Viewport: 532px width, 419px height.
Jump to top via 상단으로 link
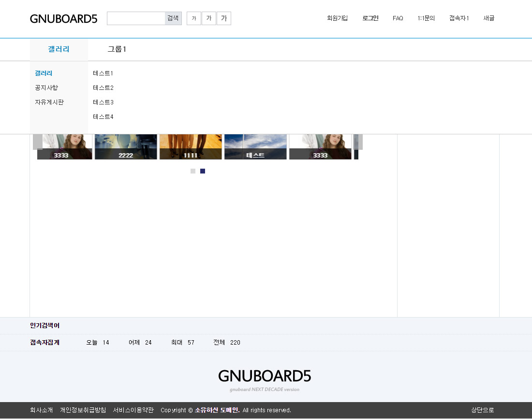click(x=483, y=410)
